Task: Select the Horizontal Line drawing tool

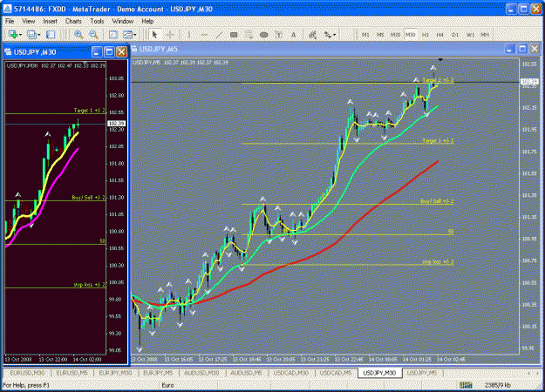Action: [x=204, y=34]
